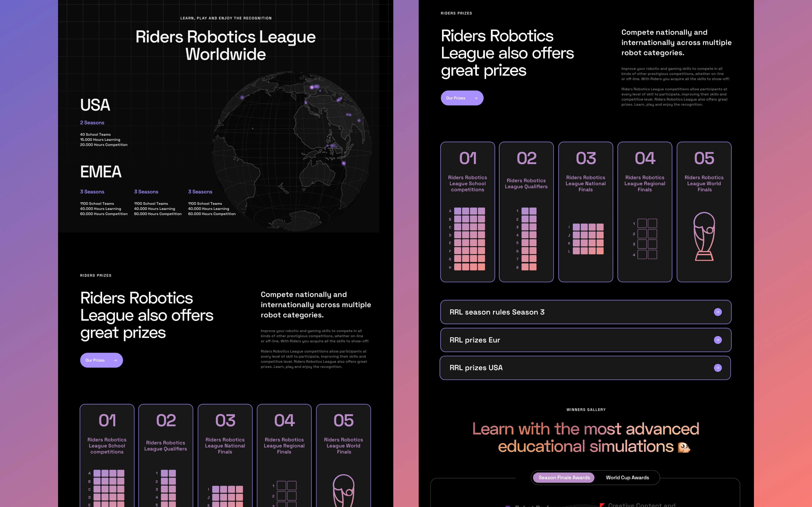Click empty bracket grid in right card 04
The height and width of the screenshot is (507, 812).
(x=647, y=239)
